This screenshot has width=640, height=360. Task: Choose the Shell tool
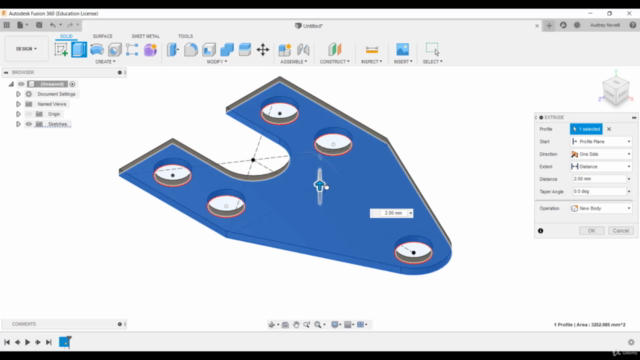(209, 50)
